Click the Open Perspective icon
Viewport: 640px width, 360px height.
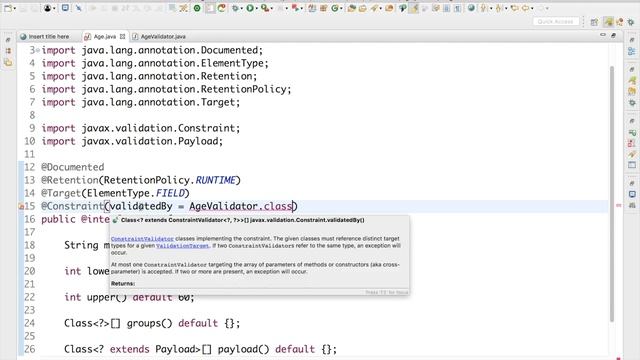click(594, 22)
